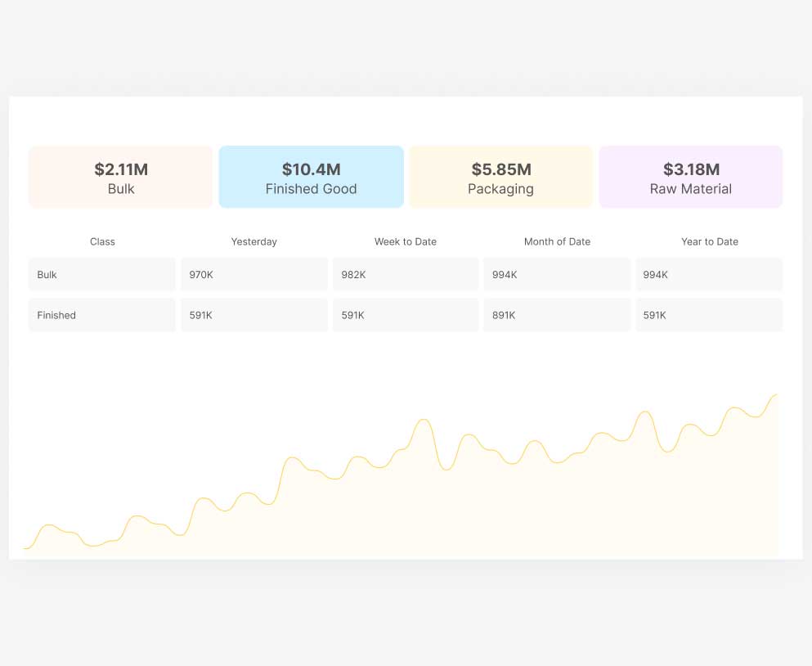Select Finished row's Year to Date 591K cell
The width and height of the screenshot is (812, 666).
[x=709, y=315]
